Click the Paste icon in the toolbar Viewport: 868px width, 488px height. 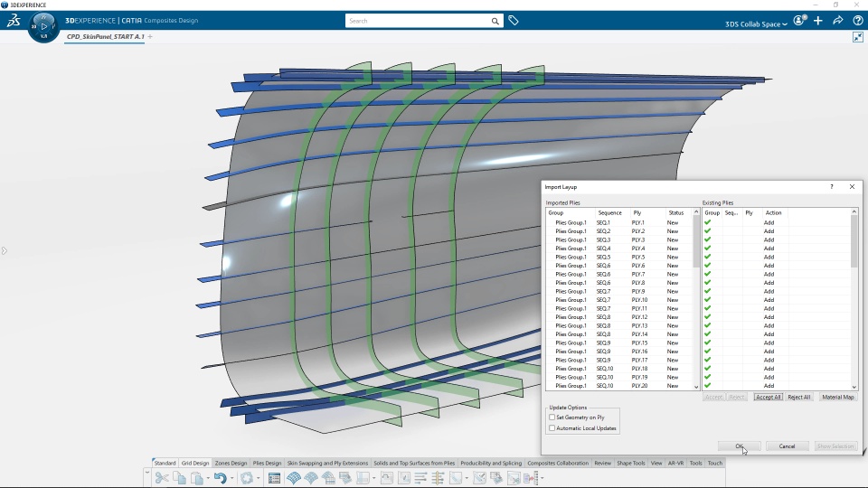pyautogui.click(x=196, y=478)
